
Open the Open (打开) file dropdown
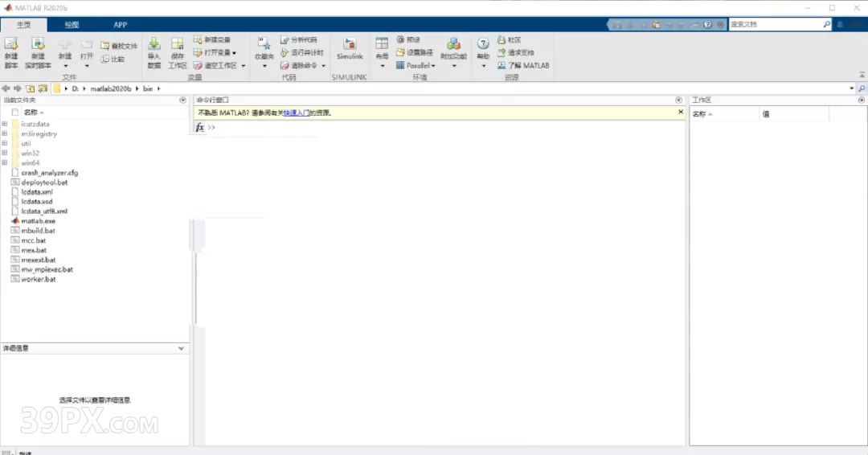point(86,66)
